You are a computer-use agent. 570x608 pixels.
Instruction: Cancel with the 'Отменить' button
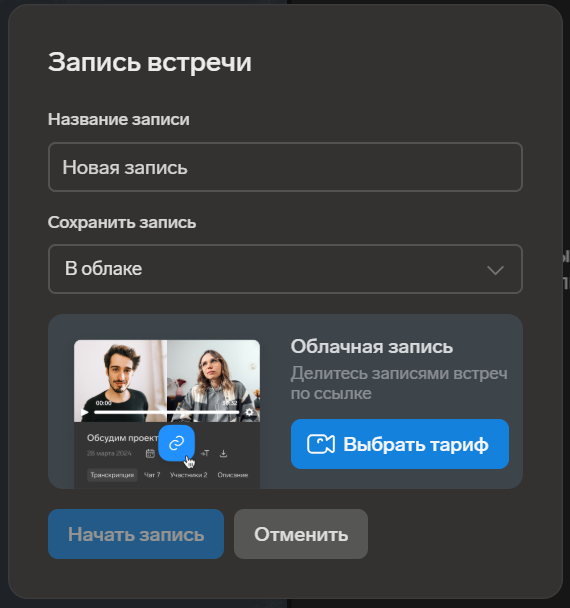(x=301, y=534)
